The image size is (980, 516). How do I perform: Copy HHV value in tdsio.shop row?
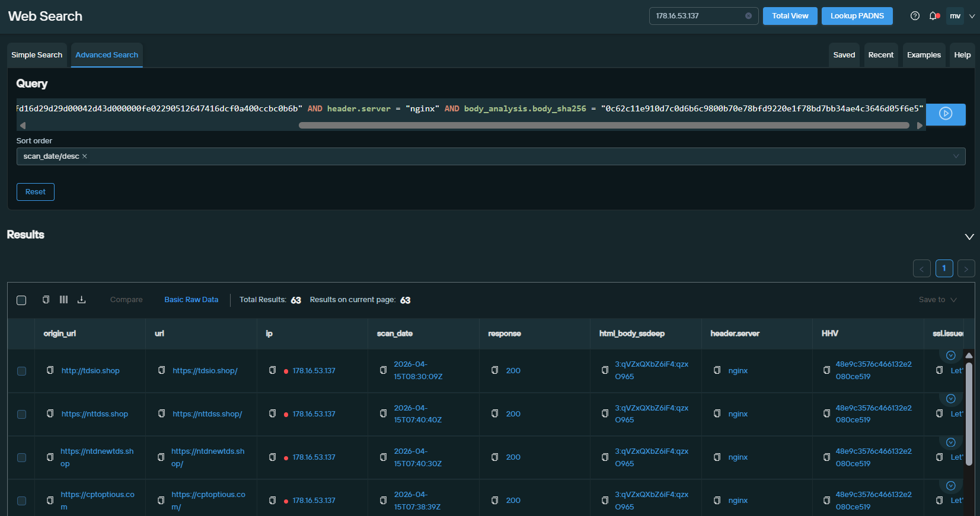coord(826,370)
